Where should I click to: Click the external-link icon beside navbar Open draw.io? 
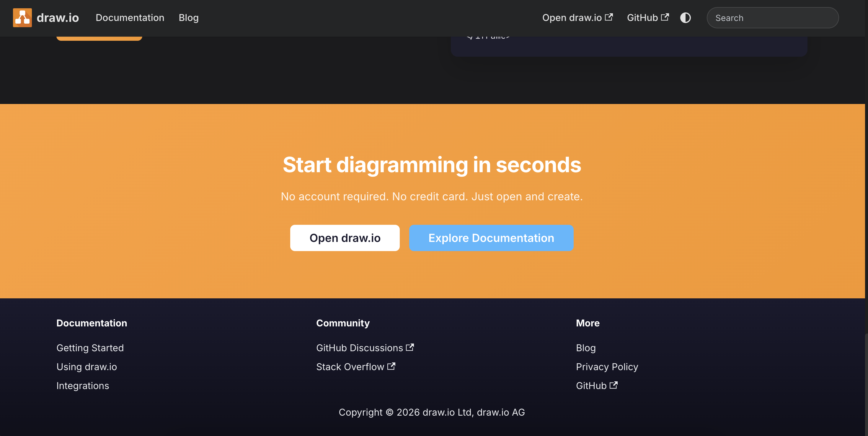click(609, 17)
